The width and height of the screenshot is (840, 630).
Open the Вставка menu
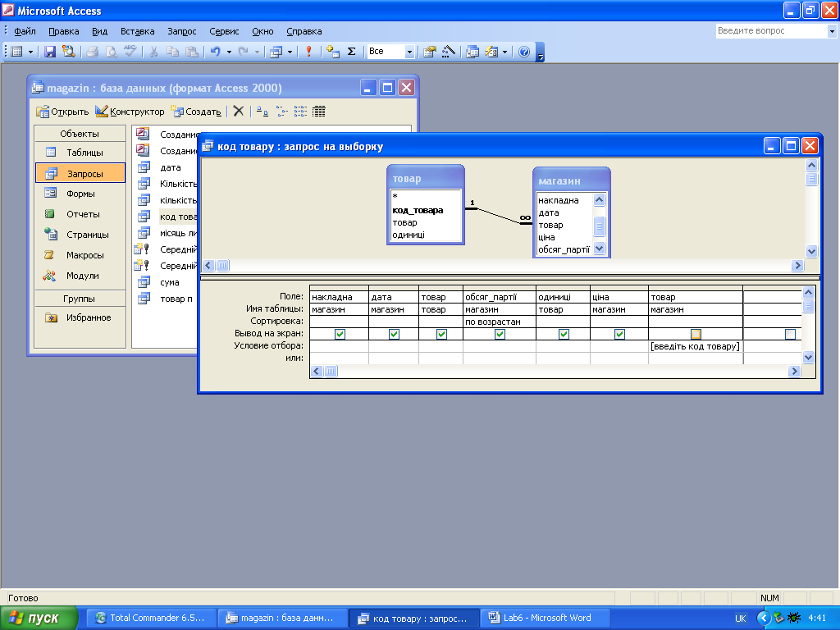(137, 31)
